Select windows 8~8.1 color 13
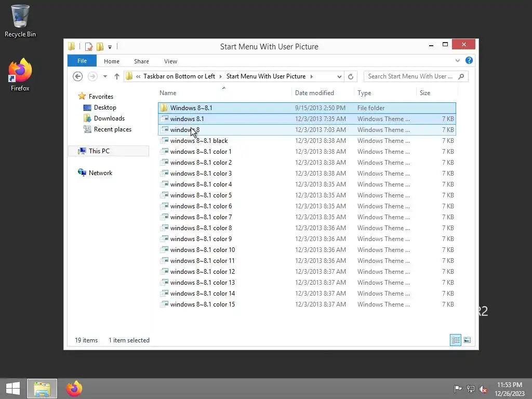The height and width of the screenshot is (399, 532). (307, 282)
